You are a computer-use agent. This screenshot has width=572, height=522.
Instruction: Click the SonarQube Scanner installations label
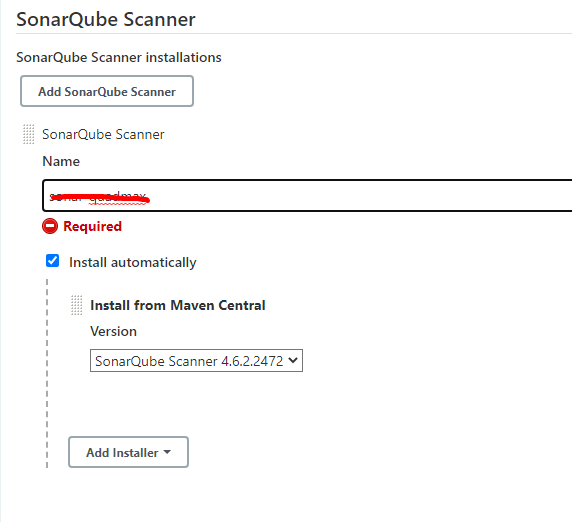(x=119, y=58)
